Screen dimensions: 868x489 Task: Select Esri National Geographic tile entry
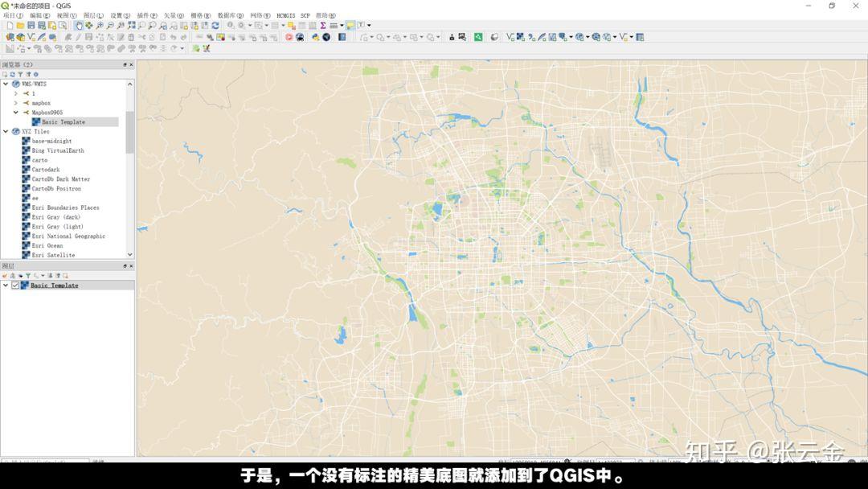[68, 236]
